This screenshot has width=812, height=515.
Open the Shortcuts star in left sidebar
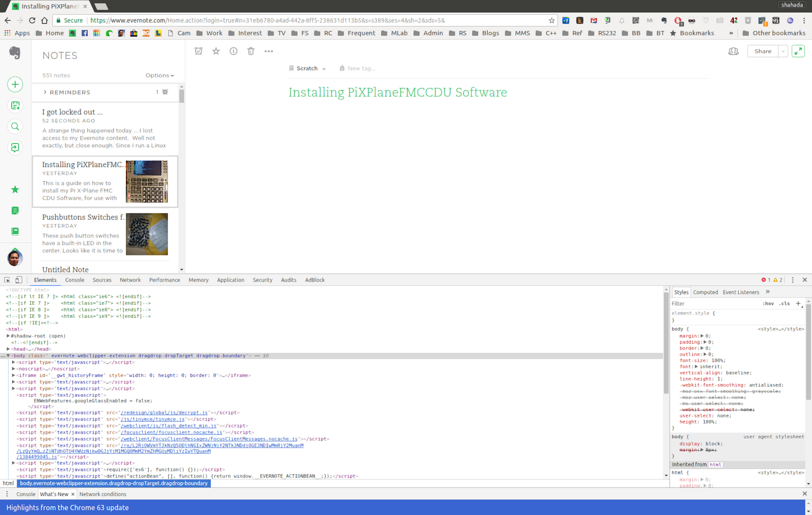pos(15,189)
